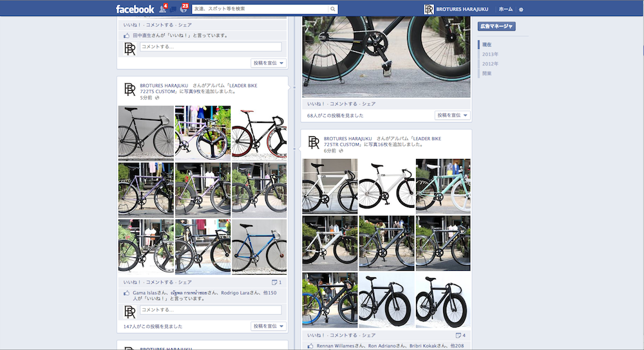Expand 投稿を宣伝 dropdown under 68人 views post

pos(452,115)
